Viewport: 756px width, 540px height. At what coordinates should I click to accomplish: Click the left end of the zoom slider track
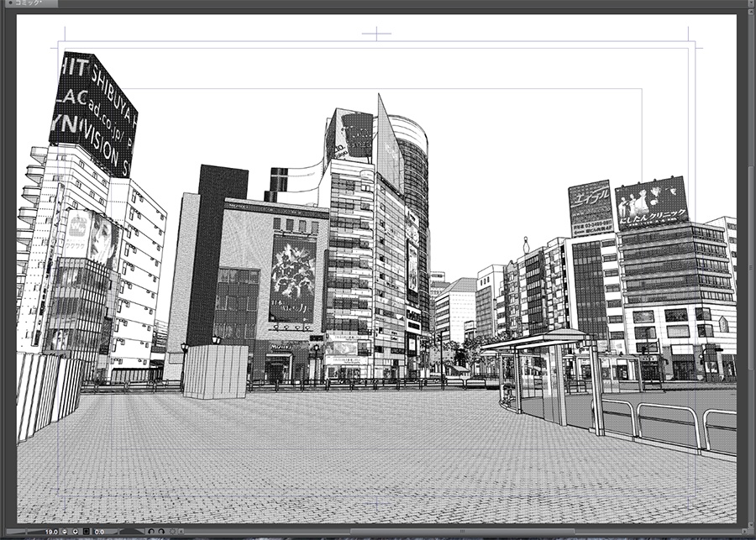pyautogui.click(x=8, y=531)
